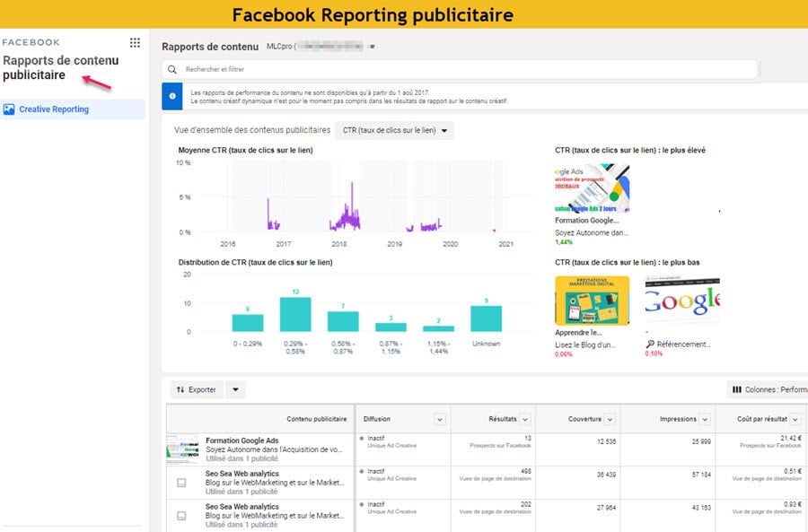The image size is (808, 532).
Task: Click the Exporter button
Action: point(197,389)
